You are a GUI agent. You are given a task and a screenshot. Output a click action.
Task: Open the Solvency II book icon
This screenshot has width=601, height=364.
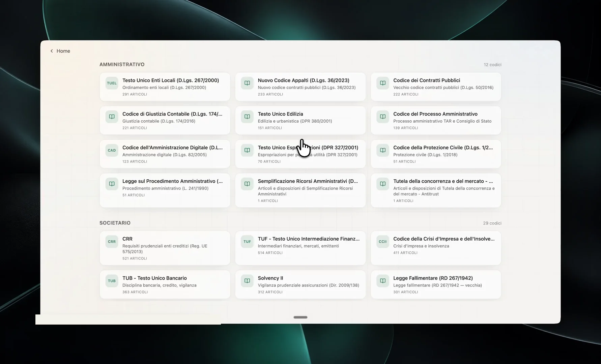point(247,281)
